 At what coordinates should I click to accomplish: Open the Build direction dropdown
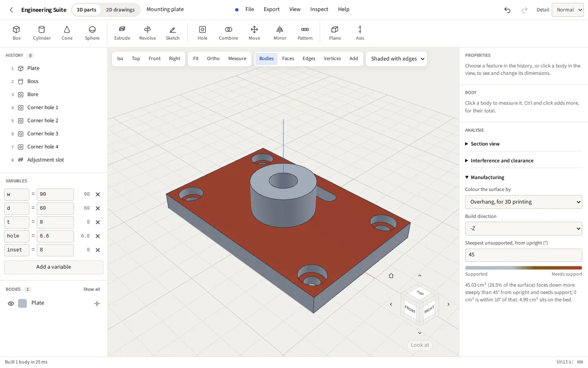(523, 229)
